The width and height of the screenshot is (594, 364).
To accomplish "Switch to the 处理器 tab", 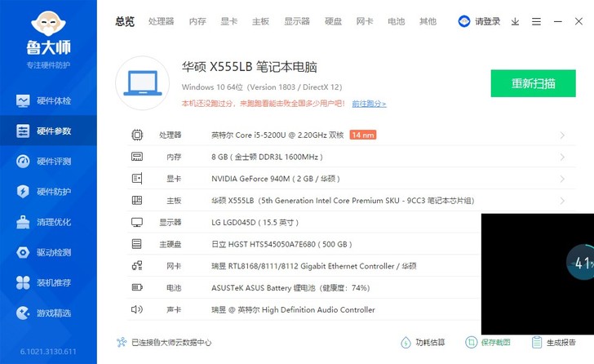I will [x=161, y=21].
